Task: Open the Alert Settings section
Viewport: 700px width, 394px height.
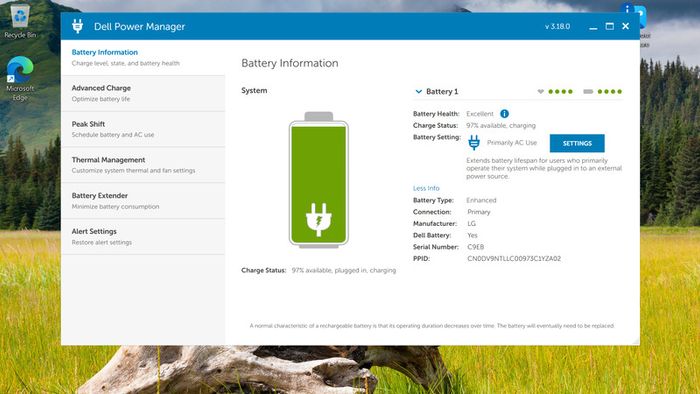Action: [x=143, y=236]
